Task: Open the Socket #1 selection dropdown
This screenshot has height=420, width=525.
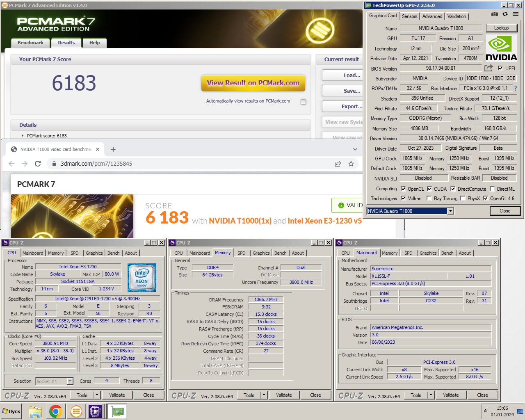Action: 70,381
